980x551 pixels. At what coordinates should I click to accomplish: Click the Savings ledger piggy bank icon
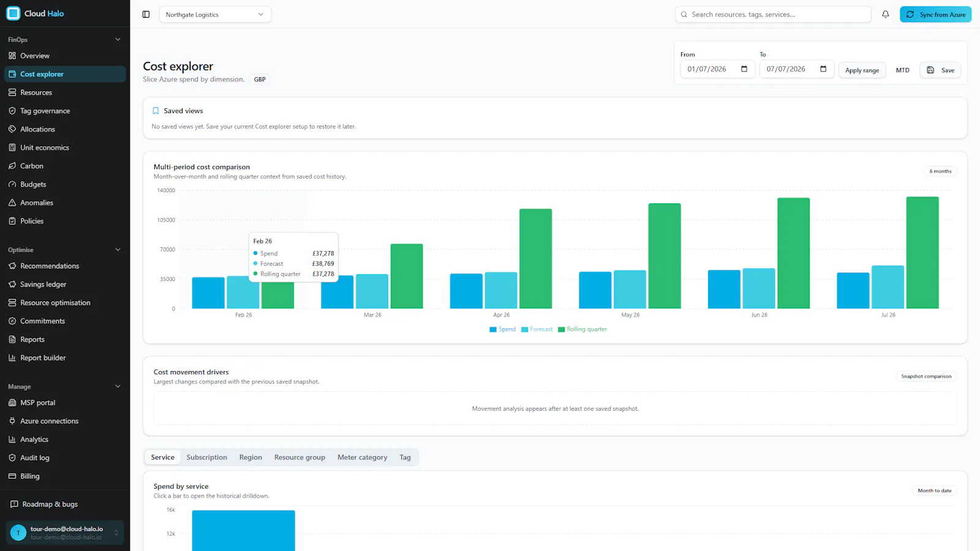[x=12, y=284]
